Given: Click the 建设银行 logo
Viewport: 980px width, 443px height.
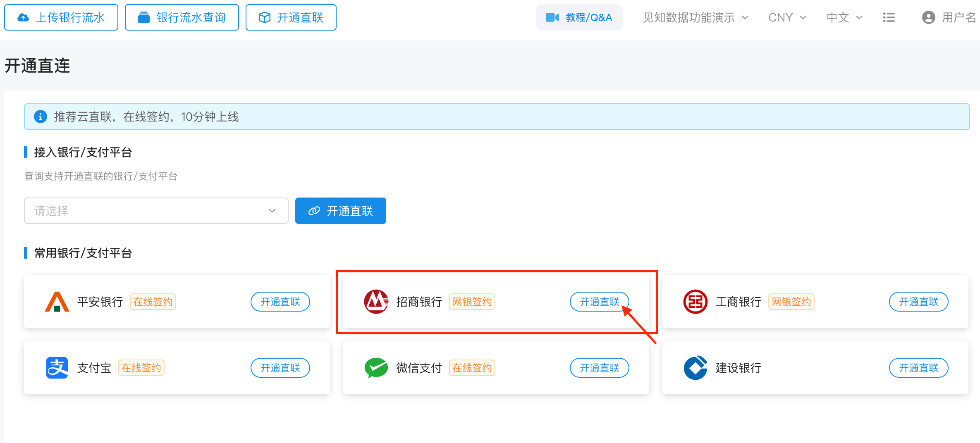Looking at the screenshot, I should pyautogui.click(x=696, y=368).
